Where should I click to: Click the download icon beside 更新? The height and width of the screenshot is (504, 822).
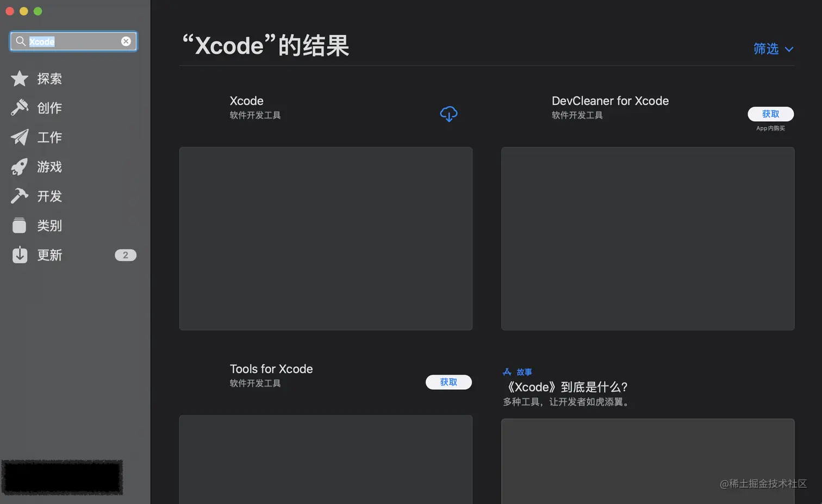[20, 255]
